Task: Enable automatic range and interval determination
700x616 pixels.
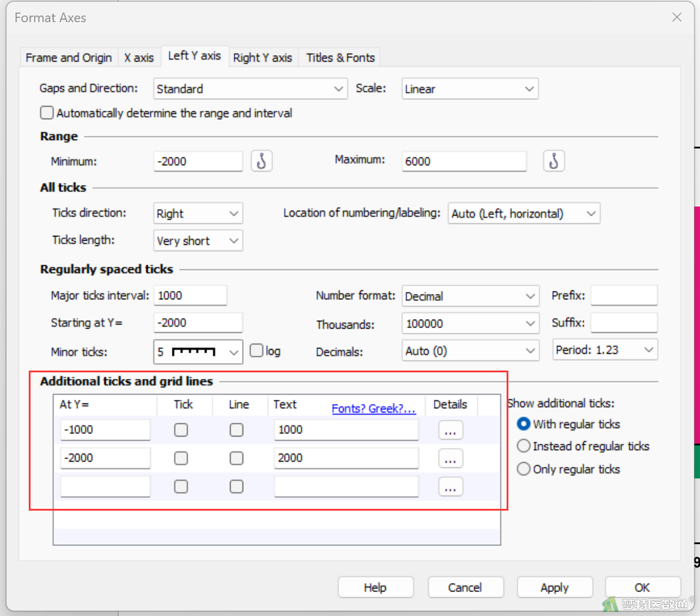Action: [x=47, y=113]
